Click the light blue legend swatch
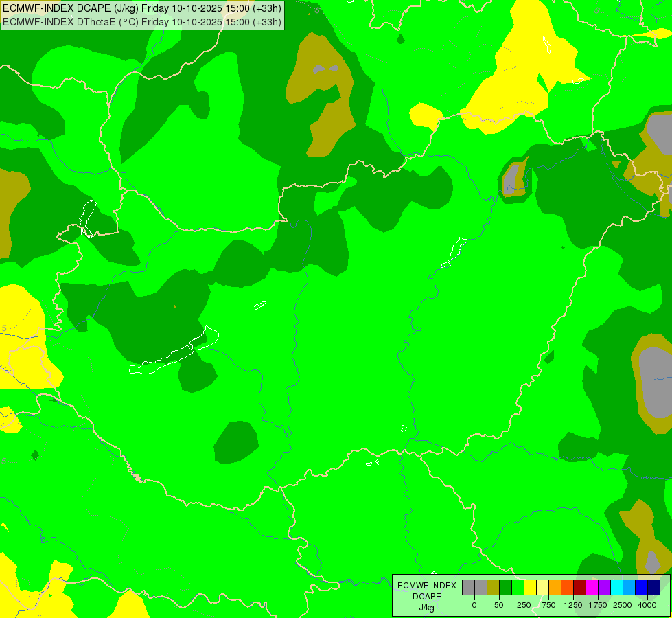The image size is (672, 618). pyautogui.click(x=629, y=588)
